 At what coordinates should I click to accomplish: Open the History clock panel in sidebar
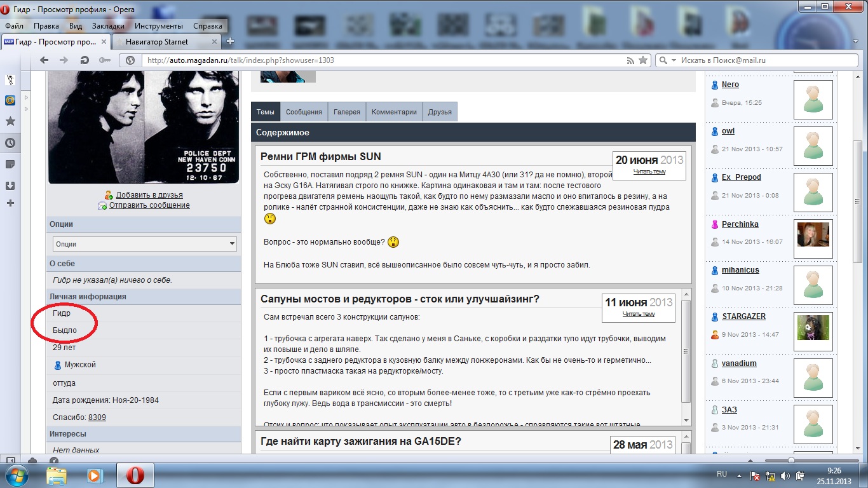coord(10,143)
